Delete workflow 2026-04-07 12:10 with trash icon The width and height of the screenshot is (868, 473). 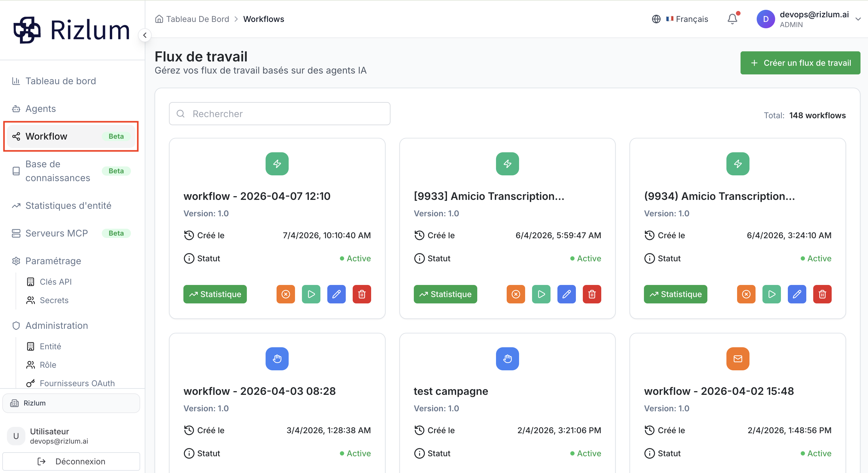coord(362,294)
